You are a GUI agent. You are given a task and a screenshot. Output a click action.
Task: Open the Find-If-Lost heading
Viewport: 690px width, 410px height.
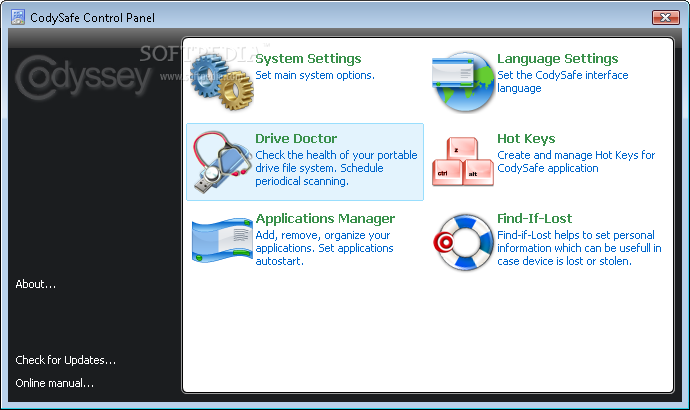[535, 219]
